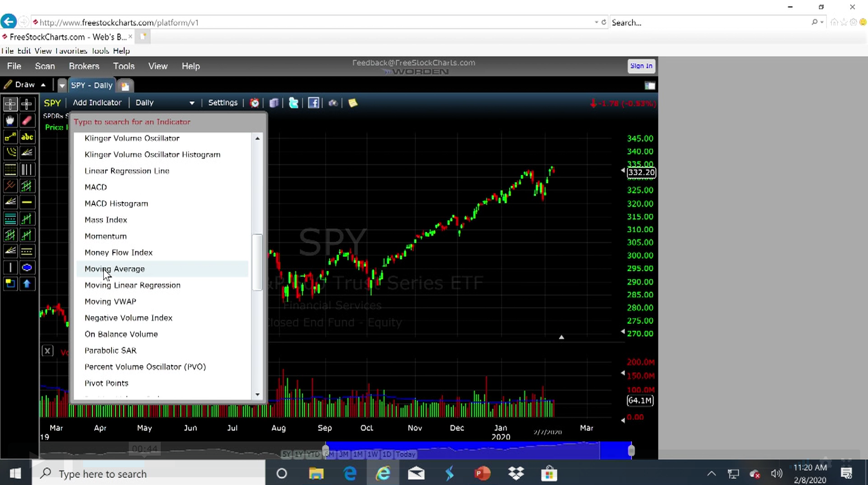Pick the blue ellipse drawing tool
The image size is (868, 485).
(27, 268)
